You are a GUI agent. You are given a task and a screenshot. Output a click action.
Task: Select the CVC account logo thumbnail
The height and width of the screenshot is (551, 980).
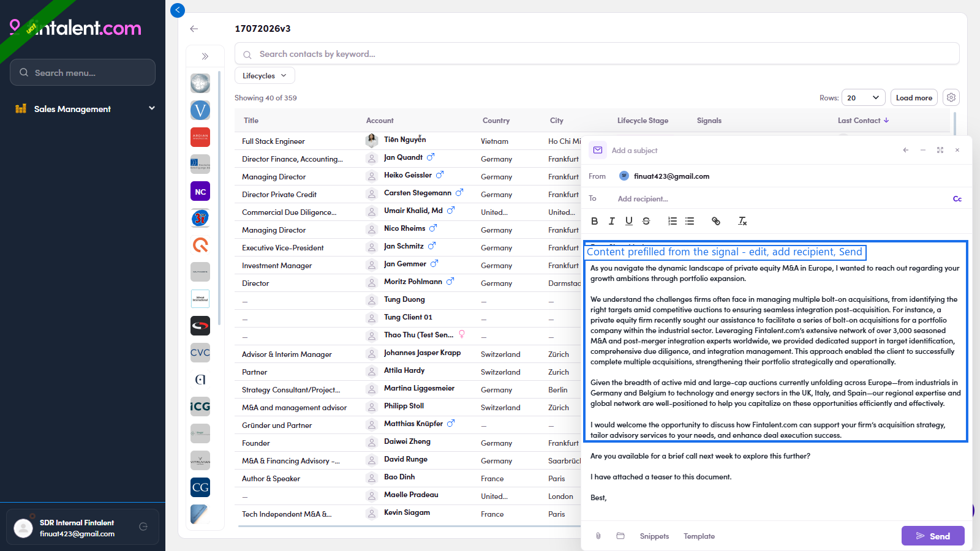[x=200, y=353]
